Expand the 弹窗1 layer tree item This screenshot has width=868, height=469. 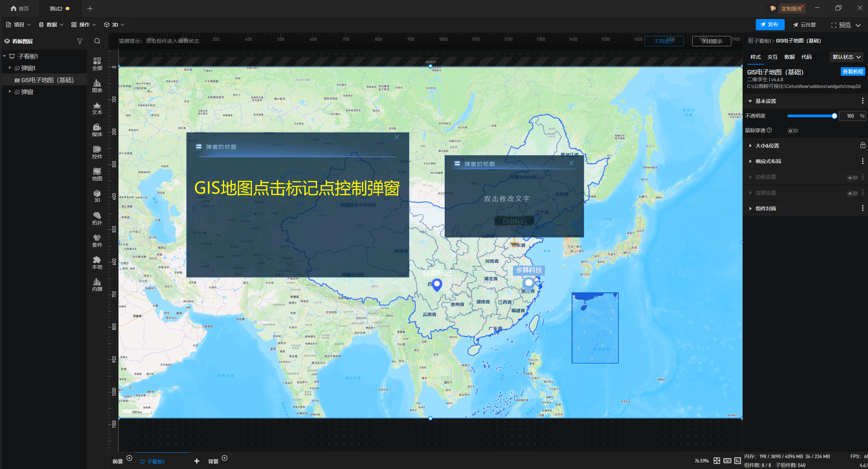10,68
